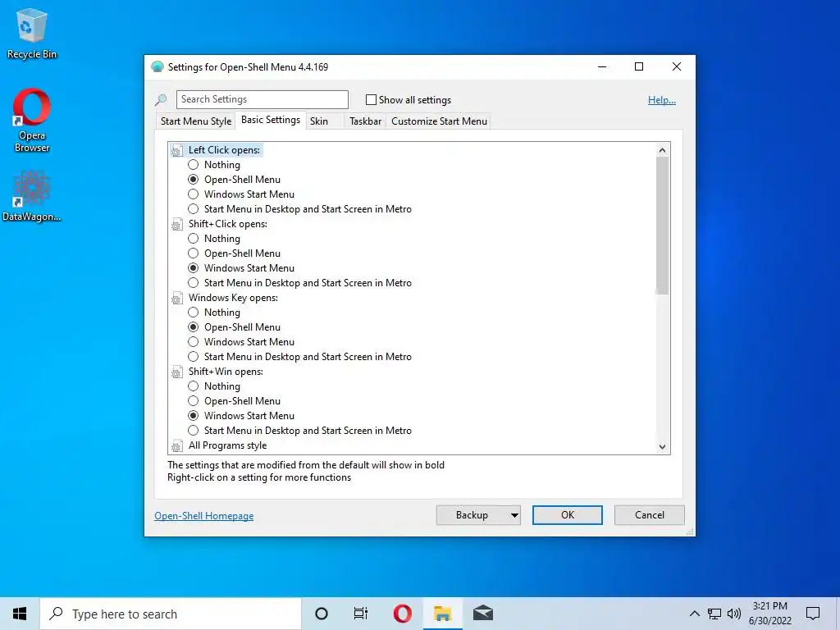Click the Open-Shell title bar icon
The width and height of the screenshot is (840, 630).
click(x=157, y=67)
